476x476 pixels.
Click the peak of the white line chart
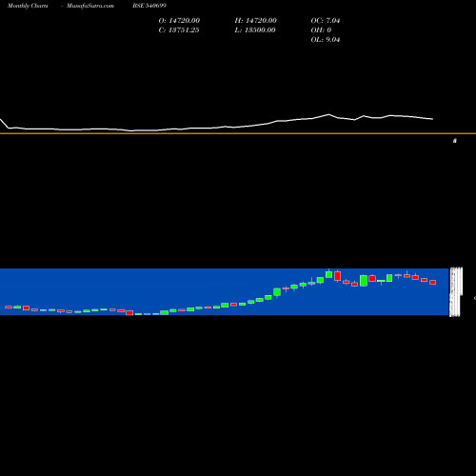(x=328, y=114)
